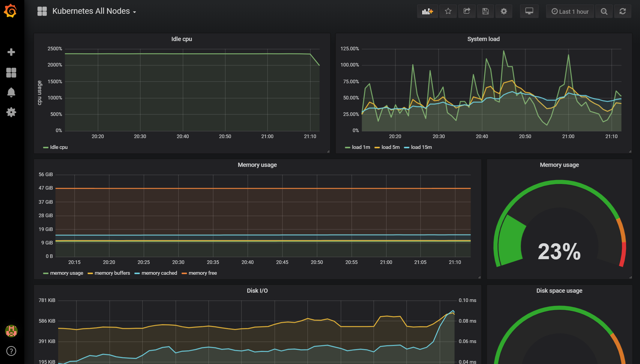The width and height of the screenshot is (640, 364).
Task: Cycle view mode with monitor icon
Action: point(529,11)
